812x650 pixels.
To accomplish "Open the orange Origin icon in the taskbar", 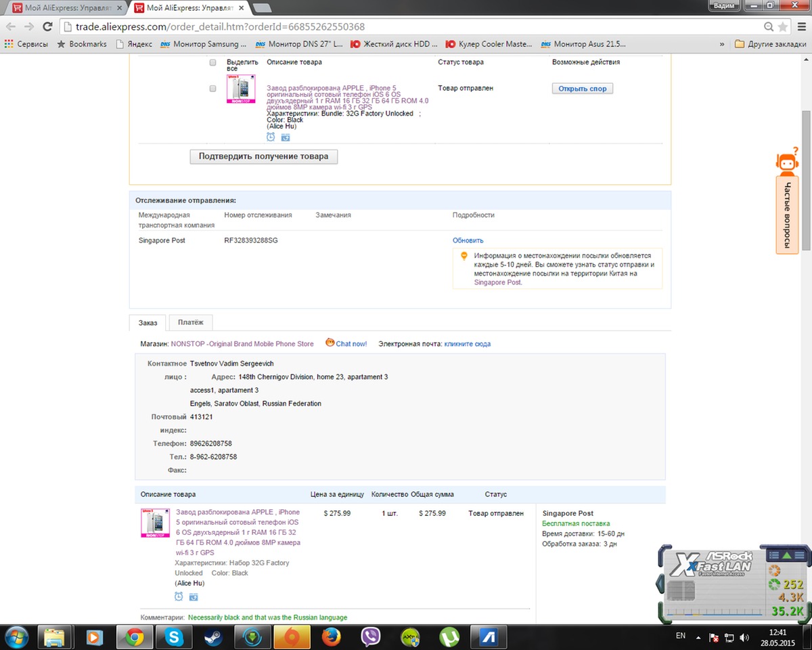I will point(292,637).
